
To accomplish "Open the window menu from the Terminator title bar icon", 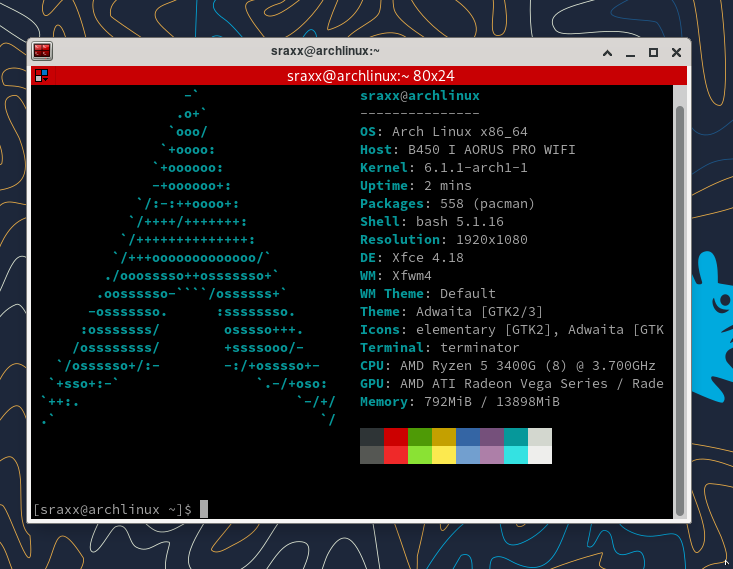I will 41,51.
